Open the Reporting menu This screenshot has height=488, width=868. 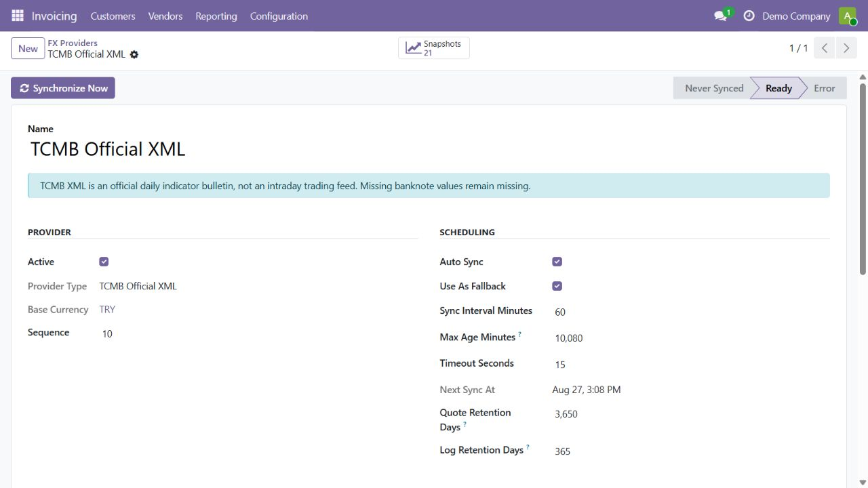click(216, 16)
